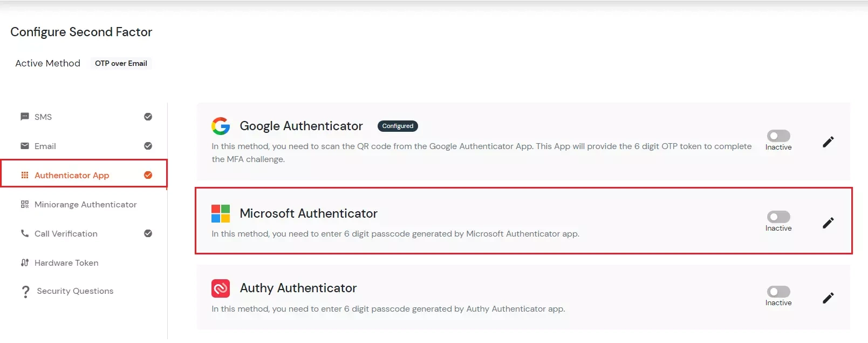Image resolution: width=868 pixels, height=343 pixels.
Task: Open the Authenticator App sidebar entry
Action: (x=72, y=175)
